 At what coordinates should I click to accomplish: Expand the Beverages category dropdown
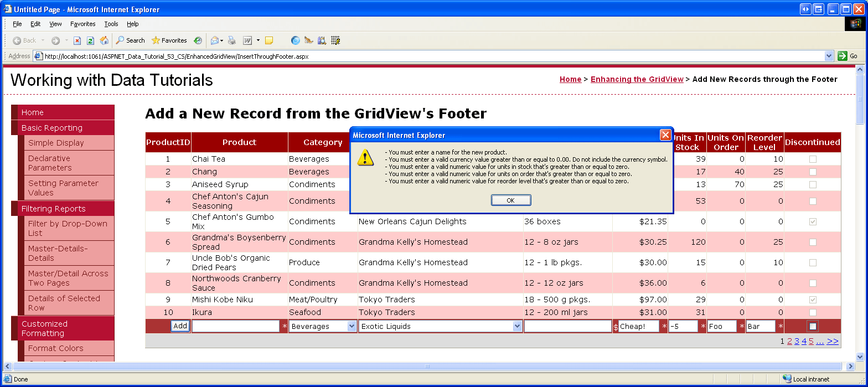click(x=352, y=326)
